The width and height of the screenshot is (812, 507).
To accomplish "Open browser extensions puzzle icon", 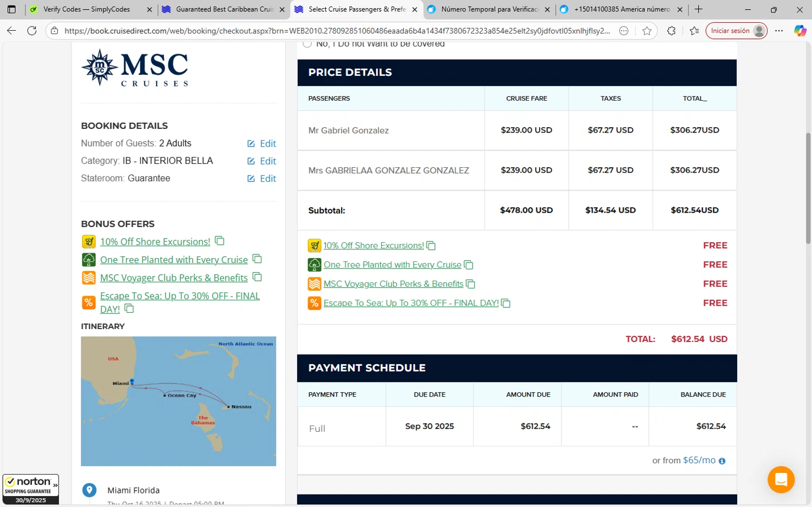I will (x=671, y=31).
